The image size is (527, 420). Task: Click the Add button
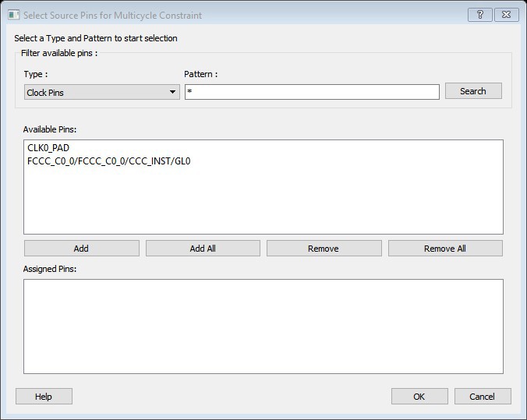pyautogui.click(x=81, y=249)
